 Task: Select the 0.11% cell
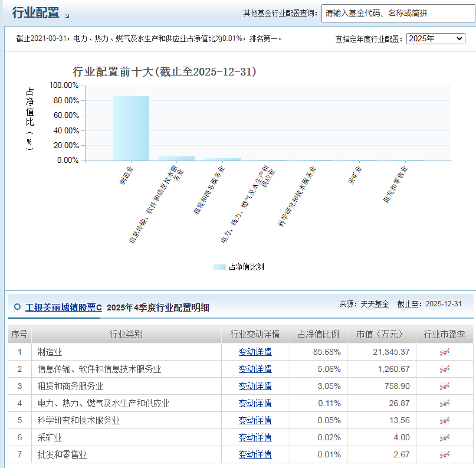(319, 403)
